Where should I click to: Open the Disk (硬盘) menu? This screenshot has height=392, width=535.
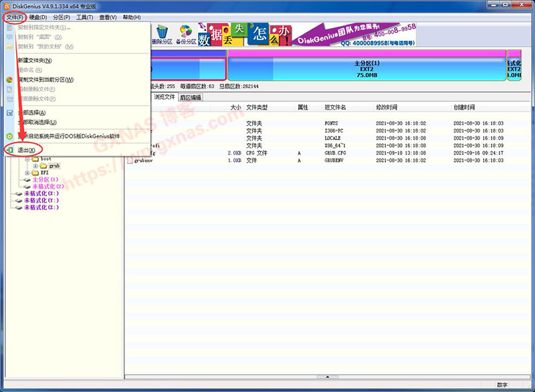[37, 17]
